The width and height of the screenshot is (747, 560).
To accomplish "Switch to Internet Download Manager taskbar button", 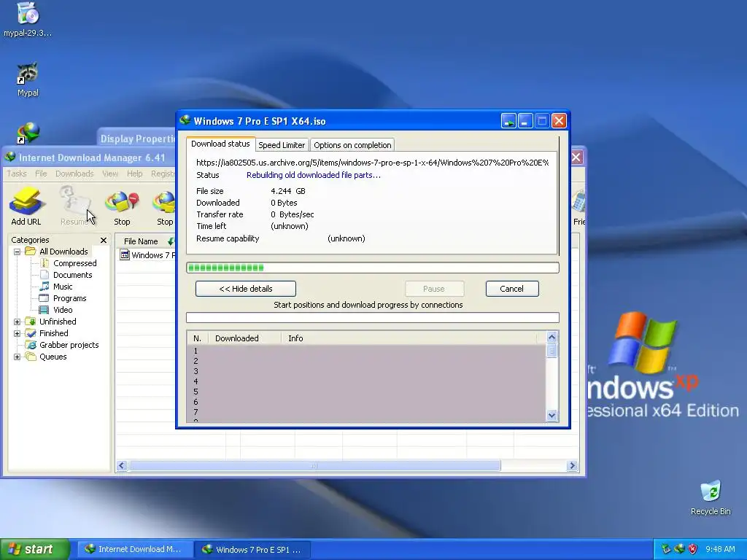I will coord(136,549).
